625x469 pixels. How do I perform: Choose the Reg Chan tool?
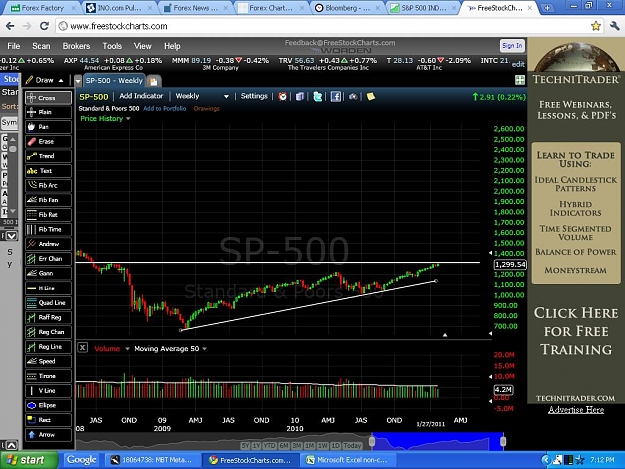[x=48, y=332]
